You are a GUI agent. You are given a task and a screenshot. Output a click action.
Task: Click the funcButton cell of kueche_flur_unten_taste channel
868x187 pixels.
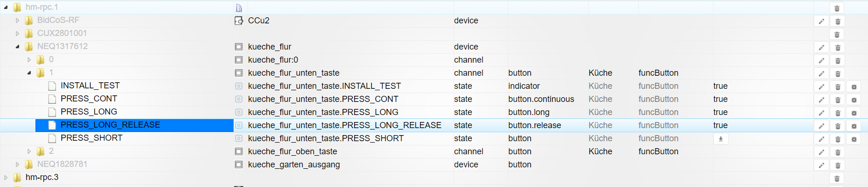pyautogui.click(x=658, y=73)
